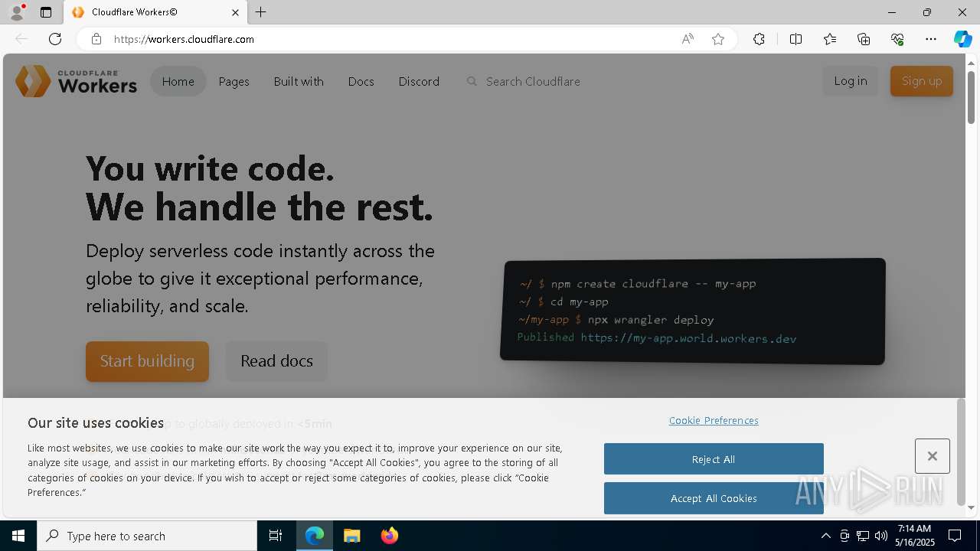This screenshot has width=980, height=551.
Task: Click the 'my-app.world.workers.dev' URL text
Action: point(688,338)
